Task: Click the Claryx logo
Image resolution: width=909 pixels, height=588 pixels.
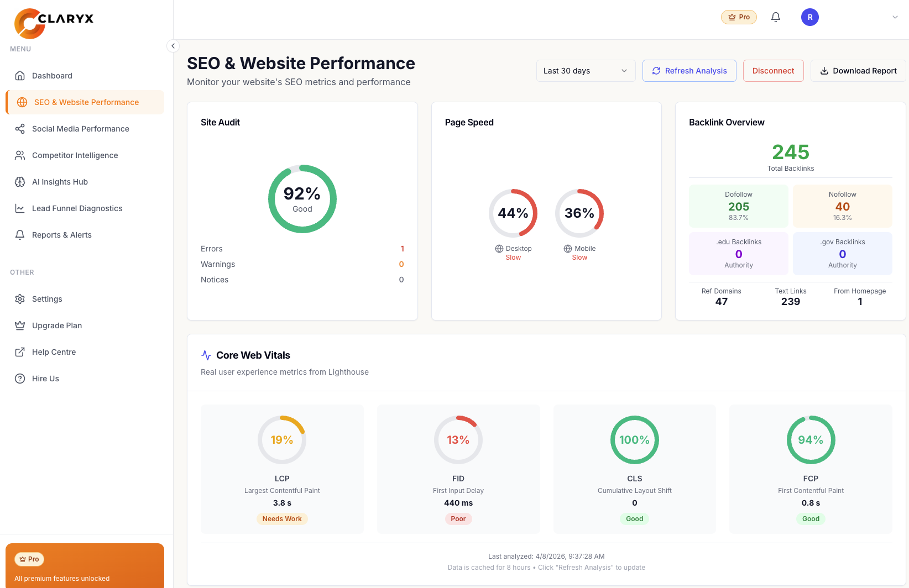Action: click(x=54, y=23)
